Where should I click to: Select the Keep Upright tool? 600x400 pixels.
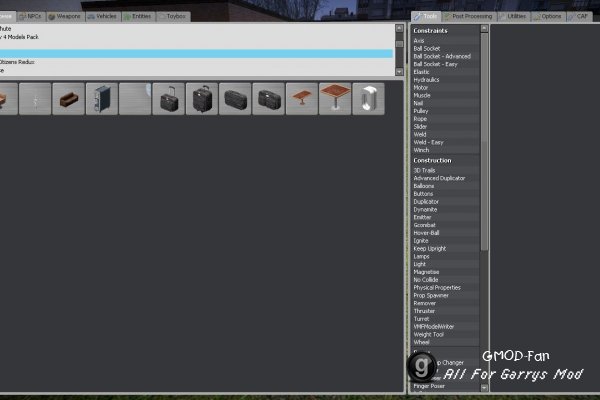click(x=445, y=248)
